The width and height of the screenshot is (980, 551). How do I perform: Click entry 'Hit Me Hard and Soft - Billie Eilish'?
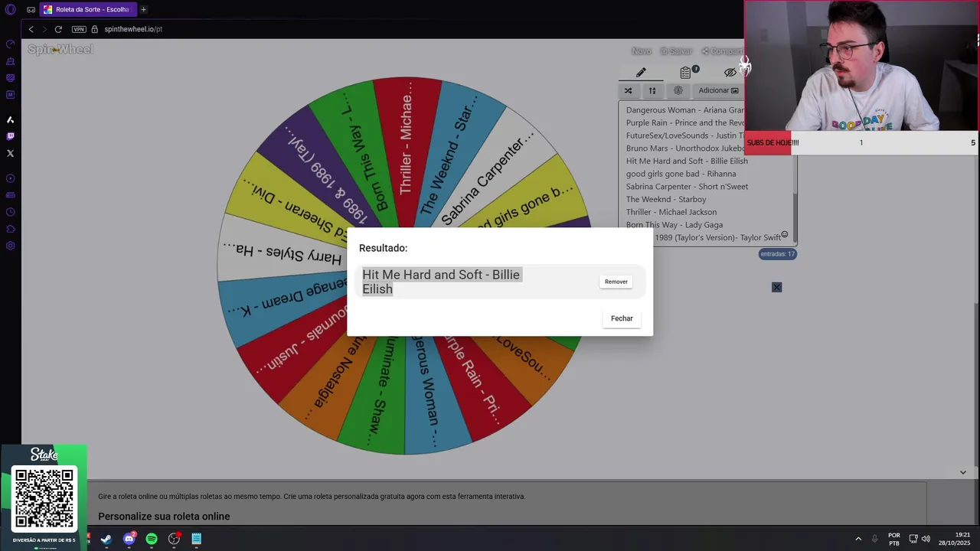[687, 161]
